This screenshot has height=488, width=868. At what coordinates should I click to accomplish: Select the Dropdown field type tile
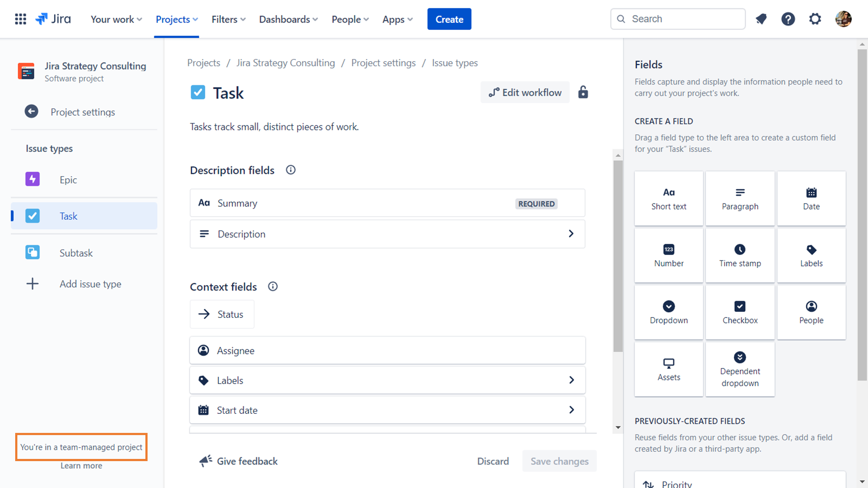668,312
